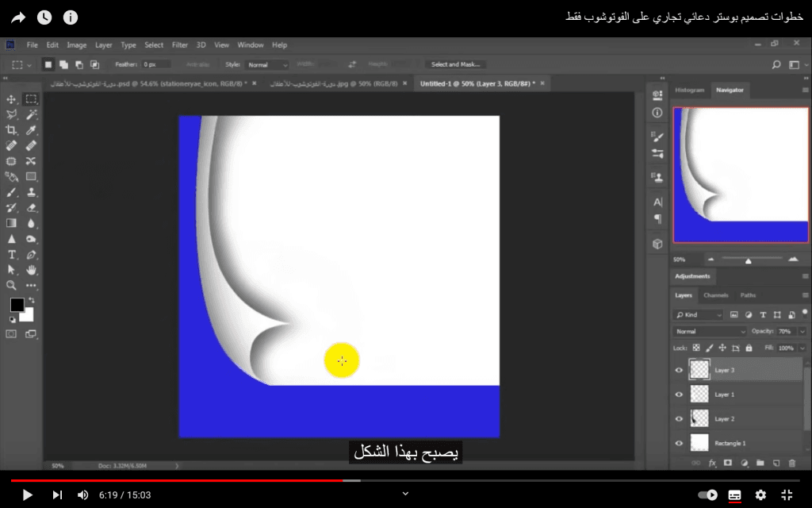Create a new group folder

coord(760,463)
